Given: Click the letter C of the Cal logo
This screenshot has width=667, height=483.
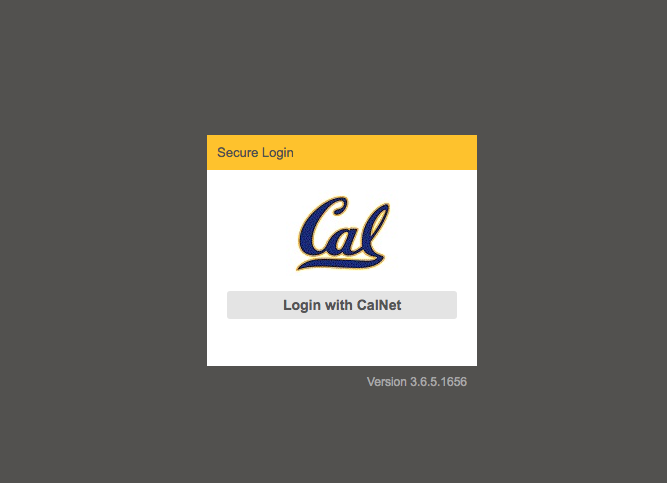Looking at the screenshot, I should 321,226.
